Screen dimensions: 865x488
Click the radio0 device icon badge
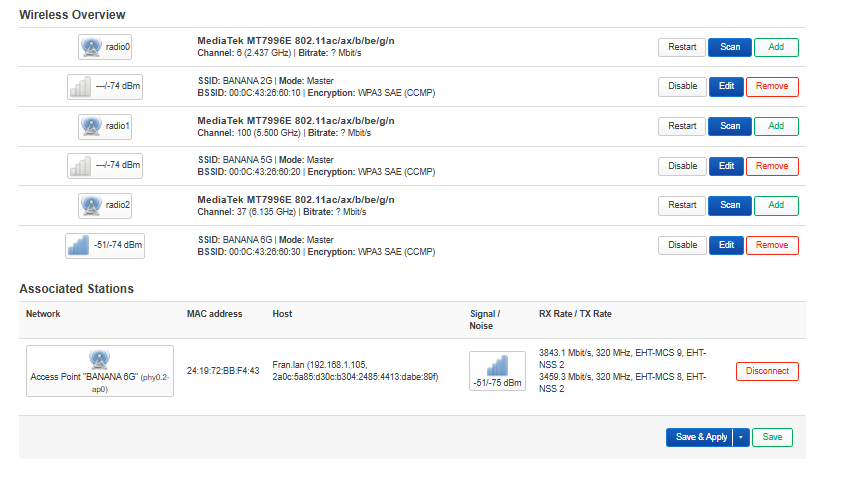click(105, 46)
